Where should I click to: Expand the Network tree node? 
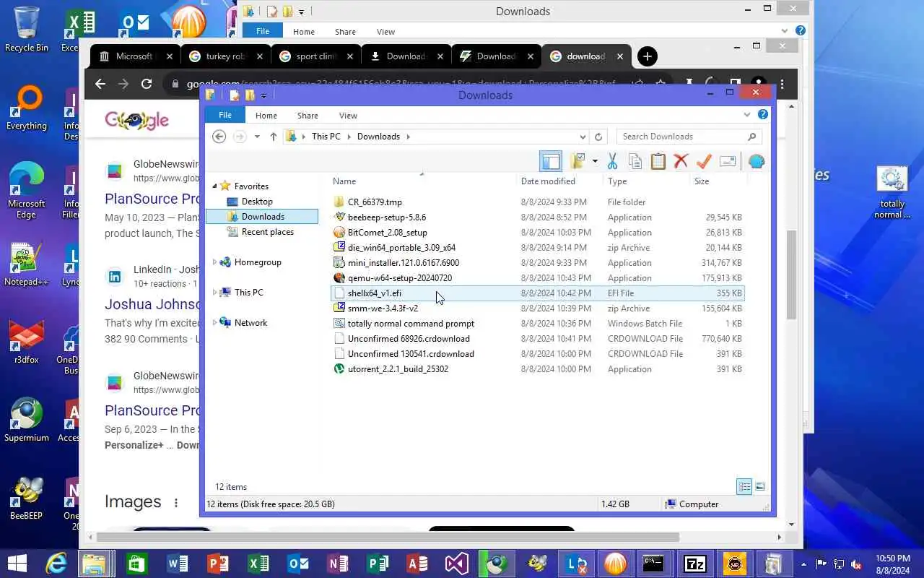tap(214, 323)
